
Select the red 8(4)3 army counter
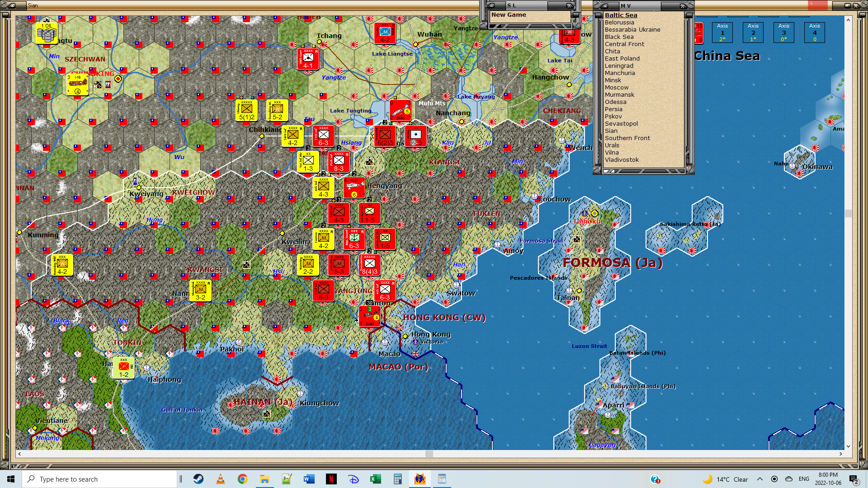369,265
